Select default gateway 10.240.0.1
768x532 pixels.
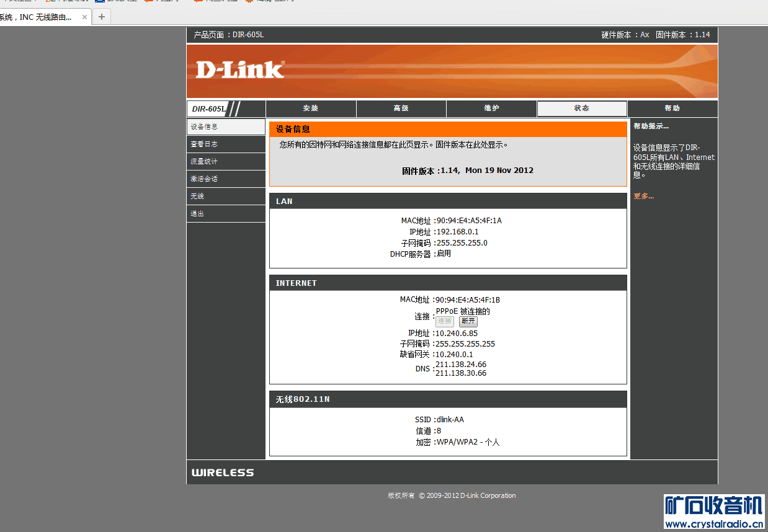tap(455, 355)
